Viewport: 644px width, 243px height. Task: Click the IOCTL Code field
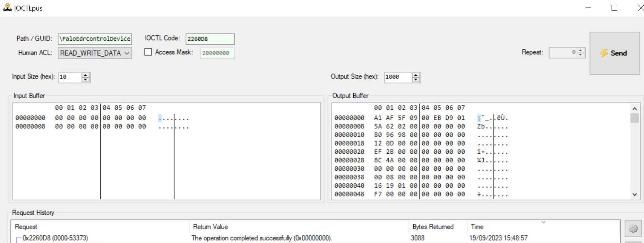coord(210,39)
